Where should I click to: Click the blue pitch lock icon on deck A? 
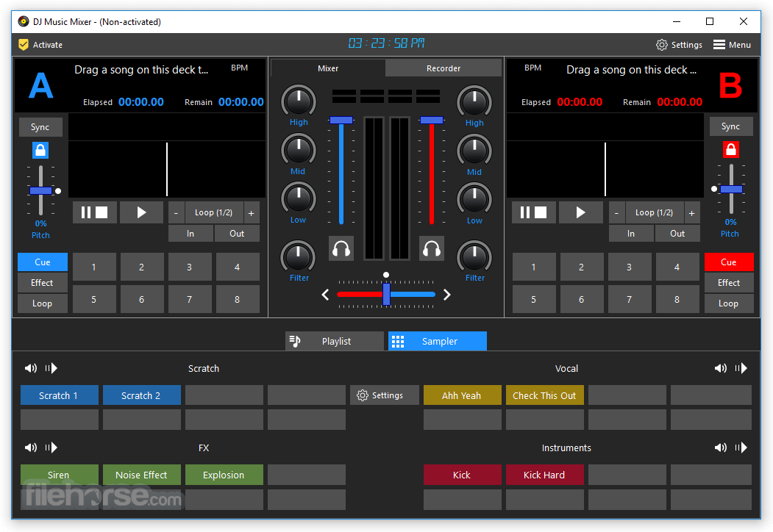[x=40, y=150]
